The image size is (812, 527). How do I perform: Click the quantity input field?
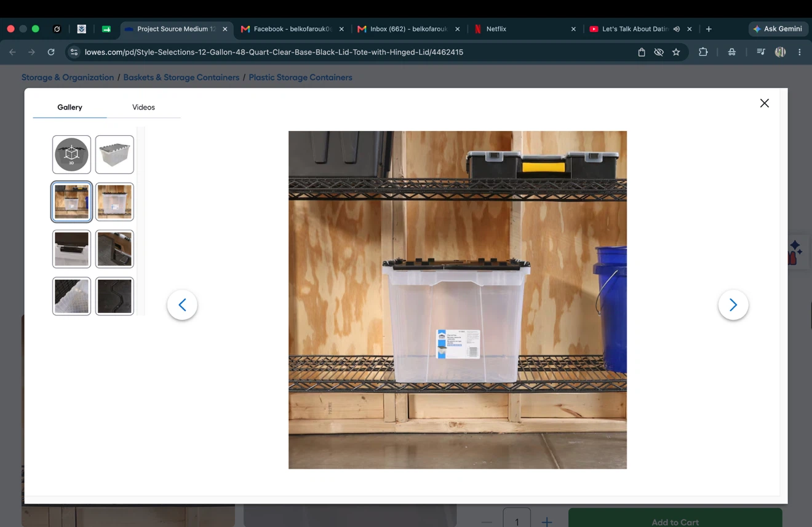coord(517,518)
